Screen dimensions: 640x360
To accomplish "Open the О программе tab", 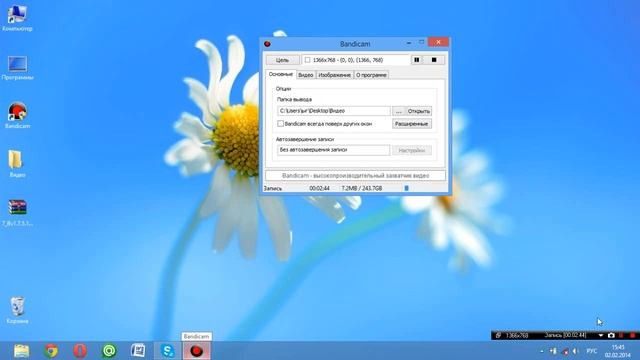I will coord(371,75).
